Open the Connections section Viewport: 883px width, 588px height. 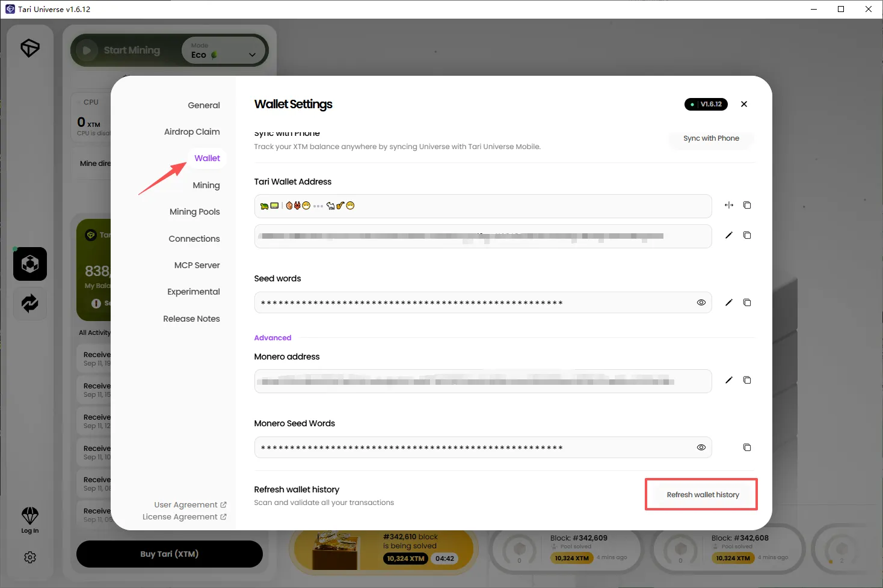[x=194, y=239]
